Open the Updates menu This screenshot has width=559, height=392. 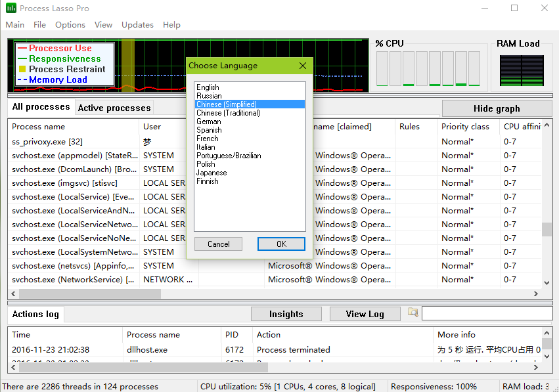[137, 25]
